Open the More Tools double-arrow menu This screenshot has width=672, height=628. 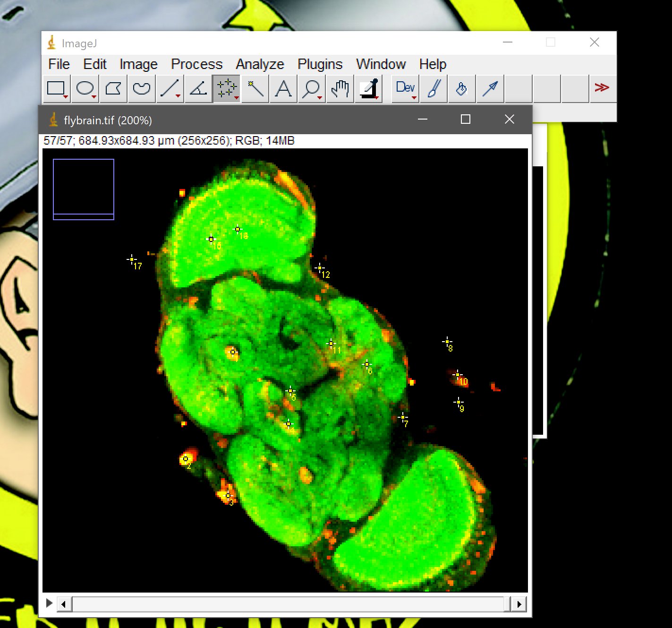(602, 88)
